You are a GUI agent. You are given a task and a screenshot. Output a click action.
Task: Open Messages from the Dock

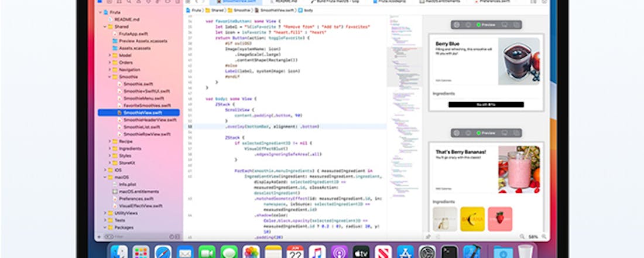(229, 252)
